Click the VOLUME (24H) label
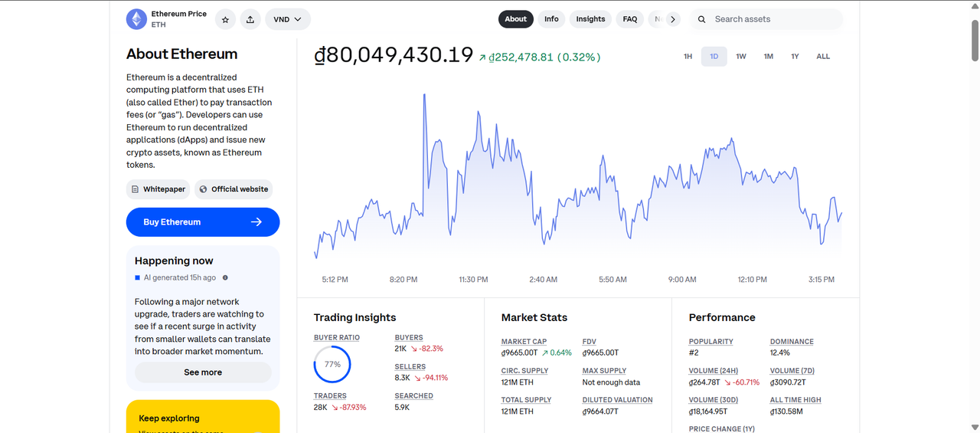The height and width of the screenshot is (433, 980). pyautogui.click(x=714, y=371)
